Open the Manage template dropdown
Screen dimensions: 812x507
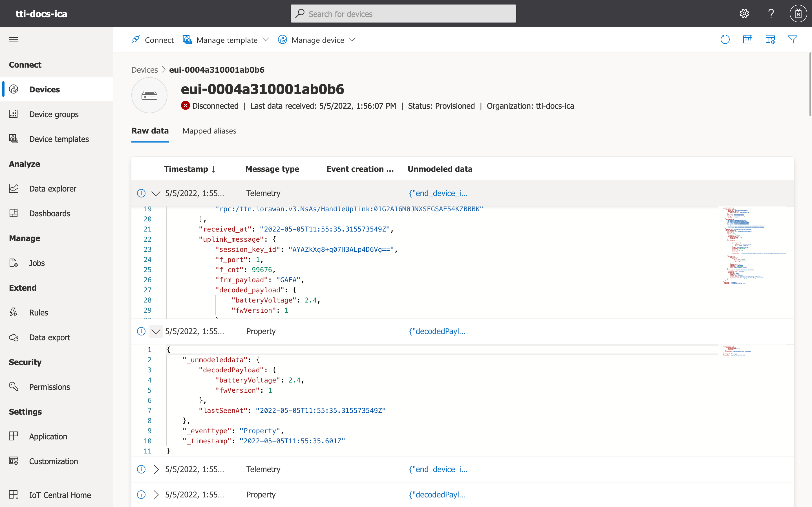coord(226,40)
